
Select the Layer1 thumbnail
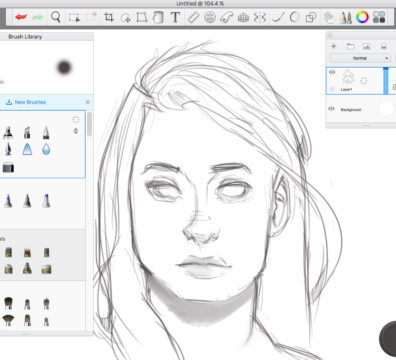(x=348, y=78)
